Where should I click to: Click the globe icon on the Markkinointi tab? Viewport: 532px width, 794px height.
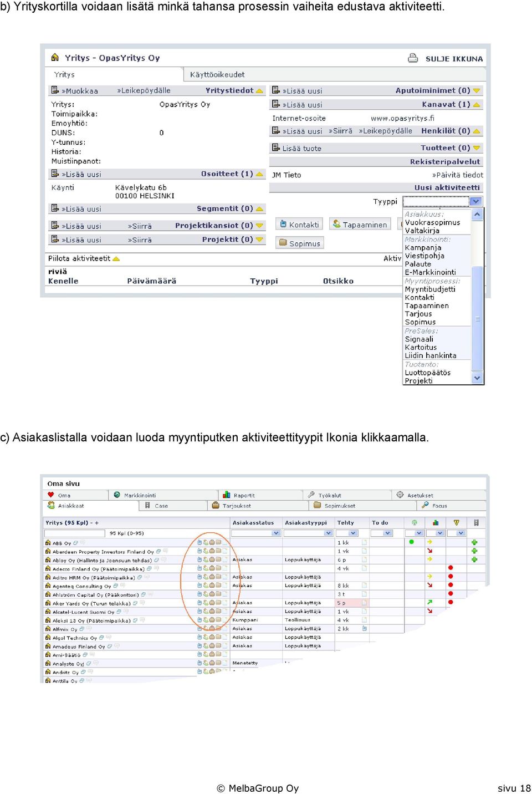[117, 495]
